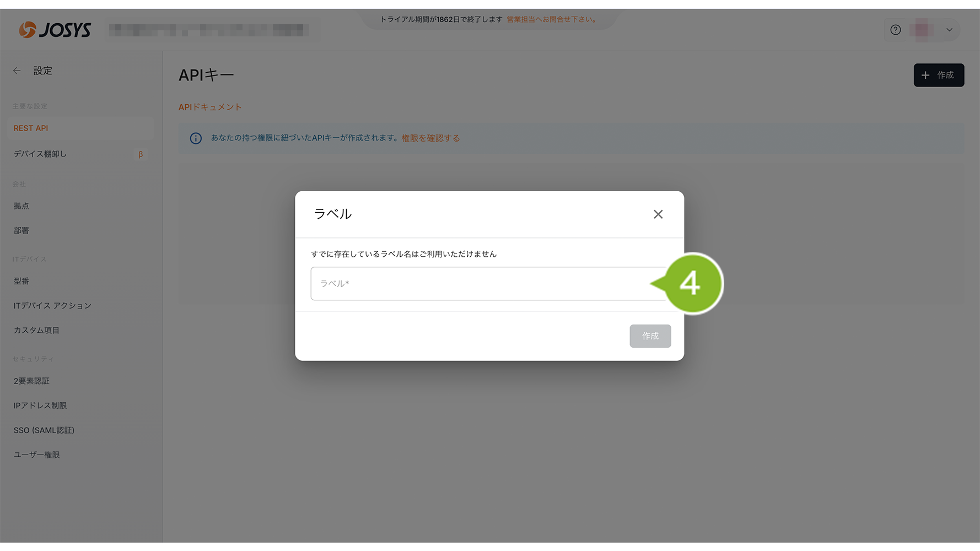Click the beta badge beside デバイス棚卸し
980x551 pixels.
coord(141,154)
